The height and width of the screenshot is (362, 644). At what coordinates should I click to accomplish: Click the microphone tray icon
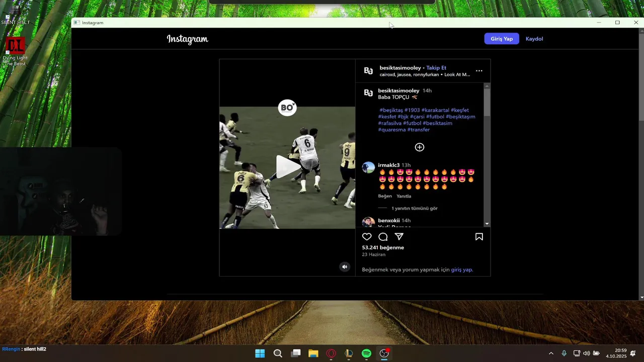pyautogui.click(x=564, y=353)
